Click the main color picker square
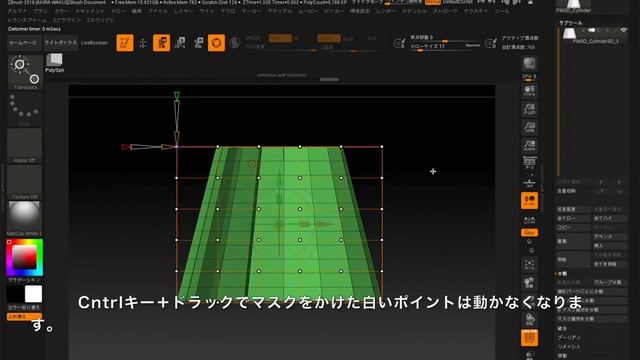 point(24,258)
